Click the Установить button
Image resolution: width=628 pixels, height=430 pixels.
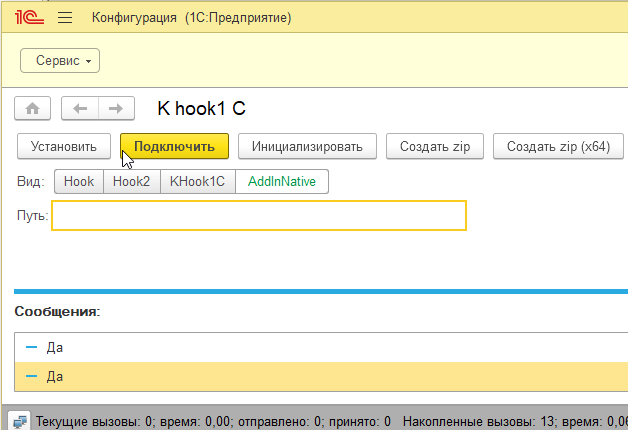click(x=64, y=146)
